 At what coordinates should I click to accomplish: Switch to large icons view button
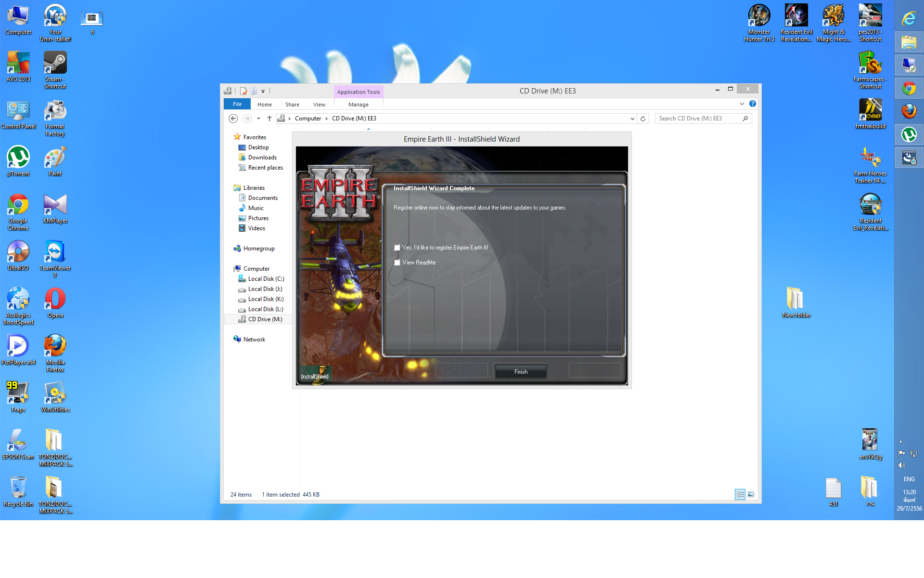coord(751,494)
